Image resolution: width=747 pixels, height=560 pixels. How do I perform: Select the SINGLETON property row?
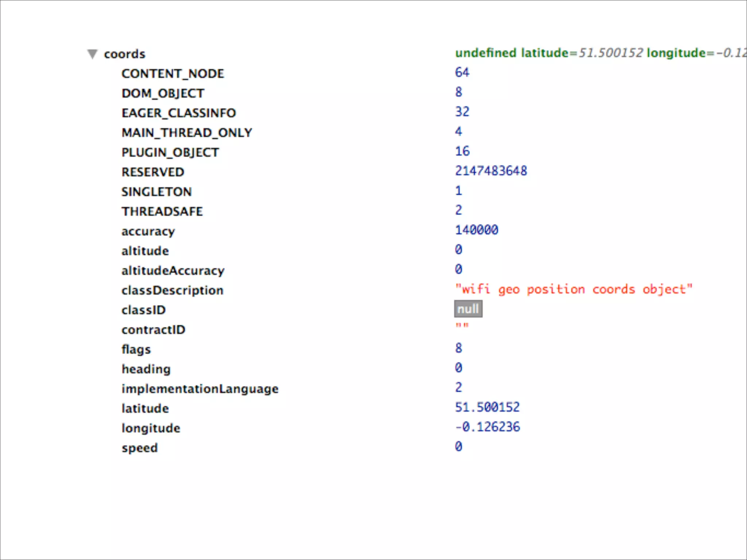click(x=156, y=192)
